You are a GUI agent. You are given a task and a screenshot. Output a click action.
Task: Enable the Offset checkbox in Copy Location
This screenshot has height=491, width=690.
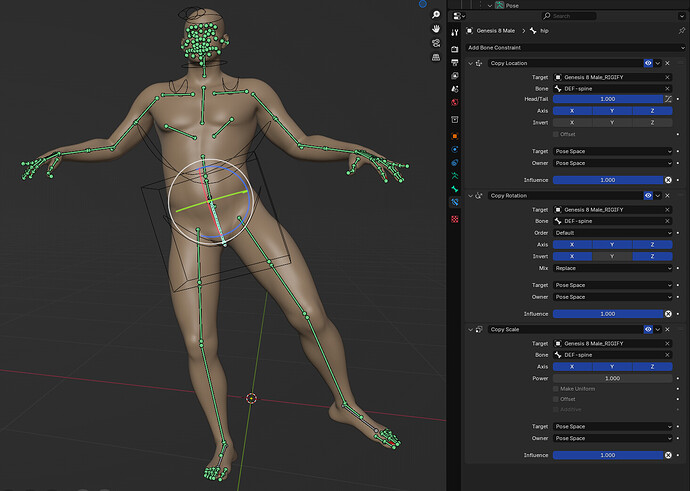coord(556,134)
